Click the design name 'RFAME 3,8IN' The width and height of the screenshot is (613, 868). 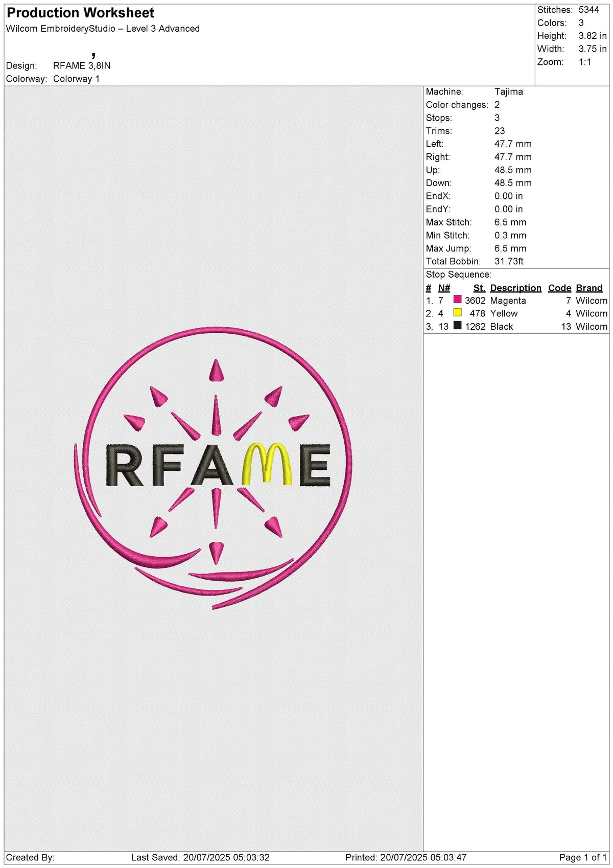tap(82, 65)
